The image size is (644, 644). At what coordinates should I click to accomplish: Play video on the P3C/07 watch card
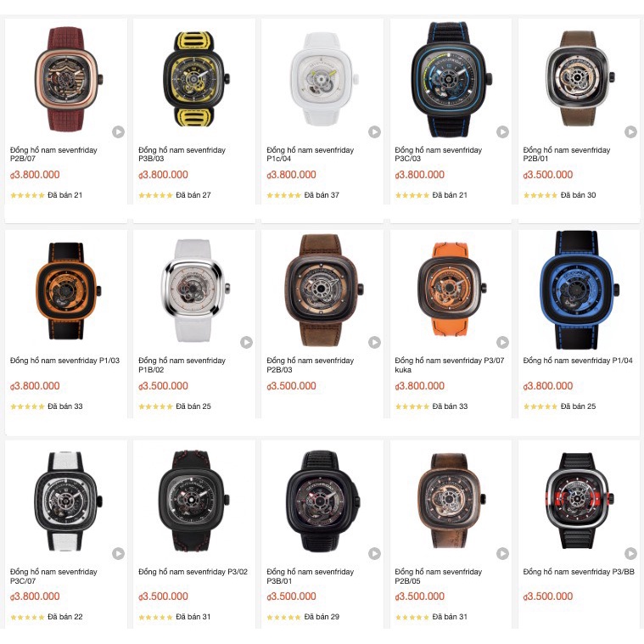pyautogui.click(x=118, y=553)
